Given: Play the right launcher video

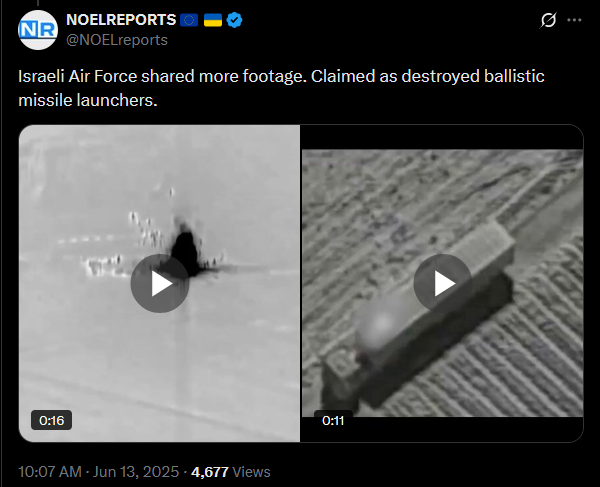Looking at the screenshot, I should point(443,283).
